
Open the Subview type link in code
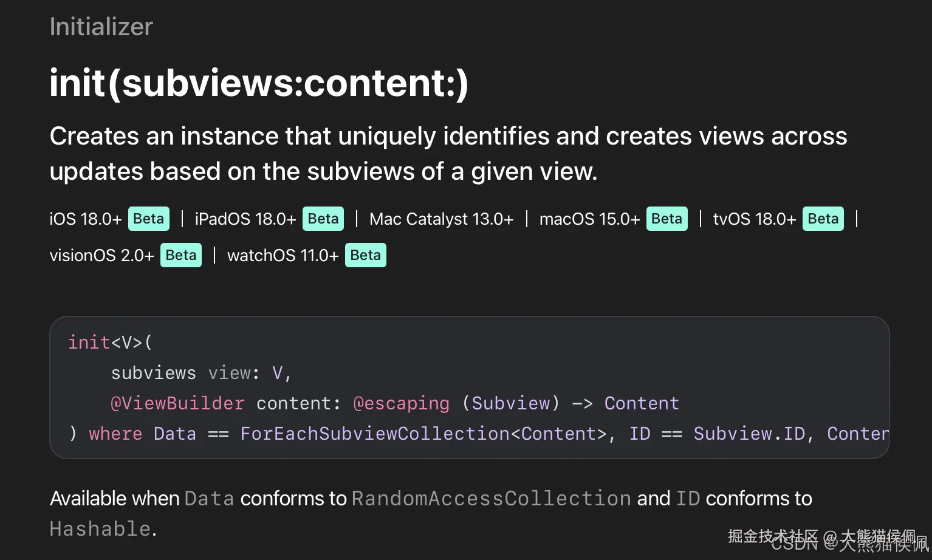coord(511,403)
